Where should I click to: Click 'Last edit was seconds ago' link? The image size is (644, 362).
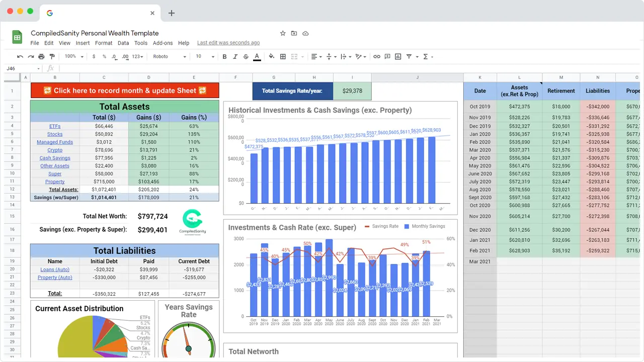pos(228,43)
